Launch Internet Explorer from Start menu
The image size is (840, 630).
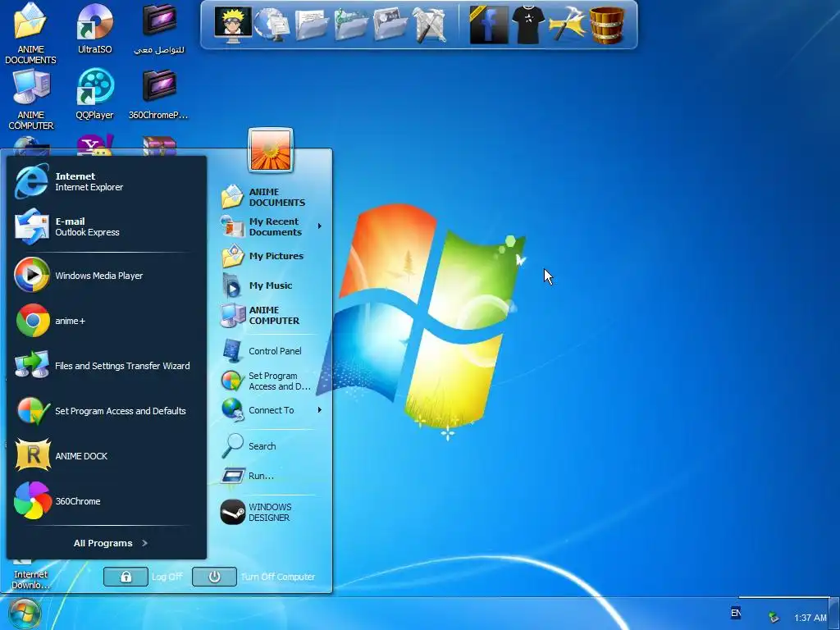[106, 181]
